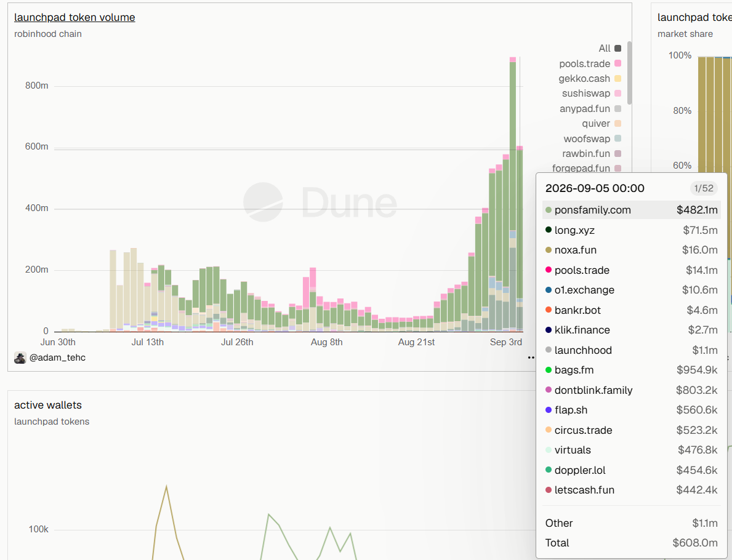The image size is (732, 560).
Task: Click the Sep 3rd x-axis label
Action: click(x=505, y=342)
